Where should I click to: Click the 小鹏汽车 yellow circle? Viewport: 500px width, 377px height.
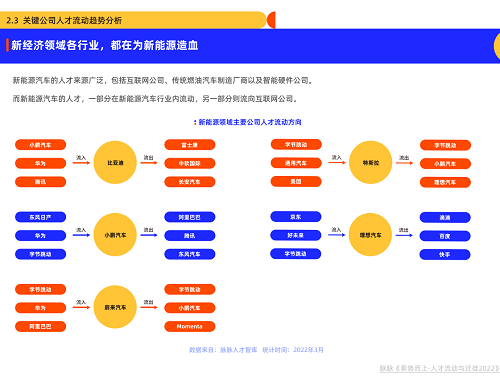115,235
